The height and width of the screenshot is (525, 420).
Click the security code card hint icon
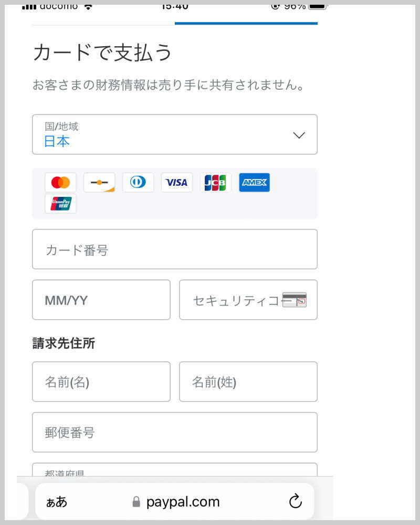tap(294, 300)
